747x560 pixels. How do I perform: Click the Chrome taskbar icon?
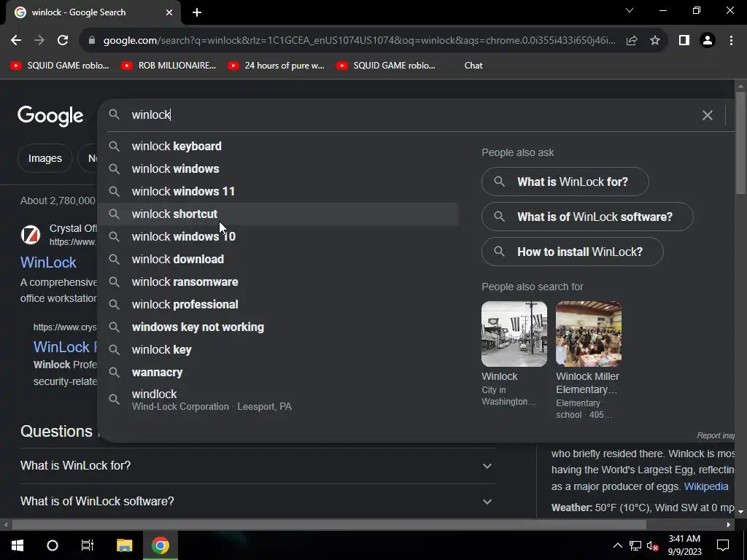(160, 545)
